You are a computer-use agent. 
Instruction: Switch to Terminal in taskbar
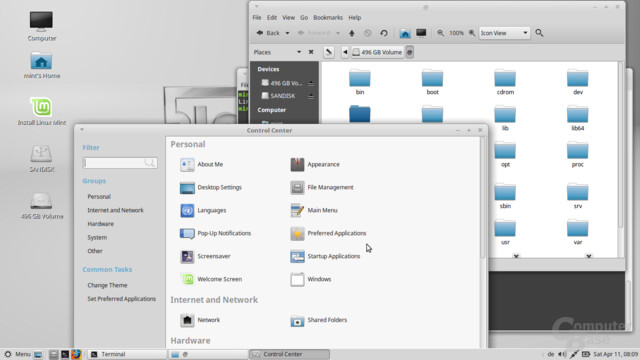tap(127, 354)
